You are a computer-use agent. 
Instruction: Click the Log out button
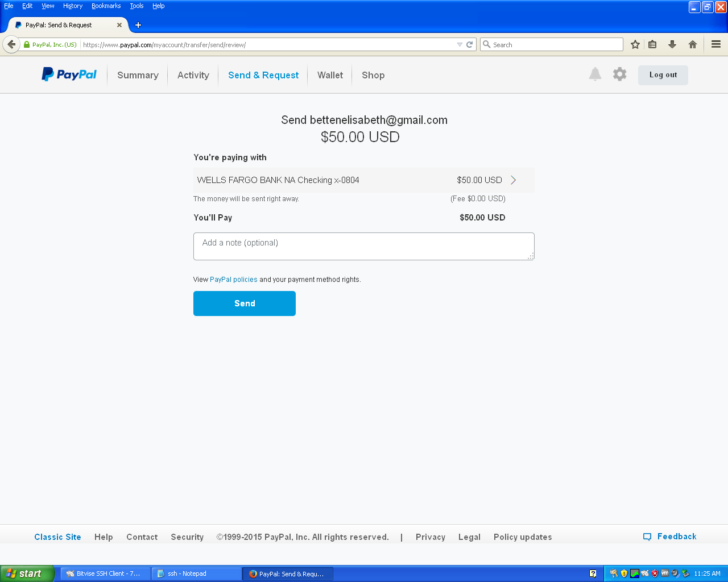[x=663, y=75]
